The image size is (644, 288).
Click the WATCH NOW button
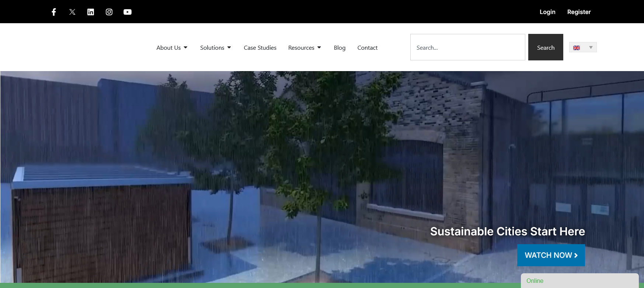[551, 255]
